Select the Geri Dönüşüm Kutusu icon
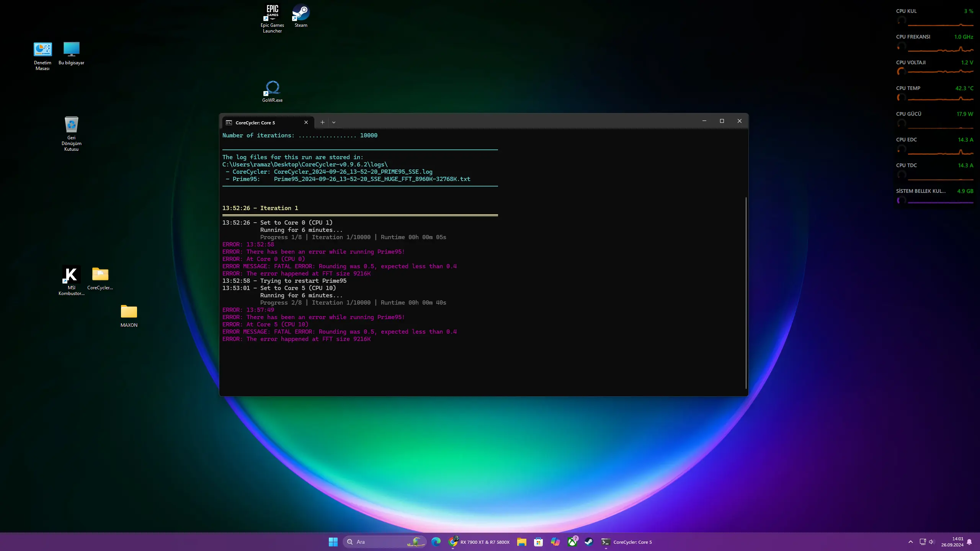This screenshot has height=551, width=980. click(72, 134)
